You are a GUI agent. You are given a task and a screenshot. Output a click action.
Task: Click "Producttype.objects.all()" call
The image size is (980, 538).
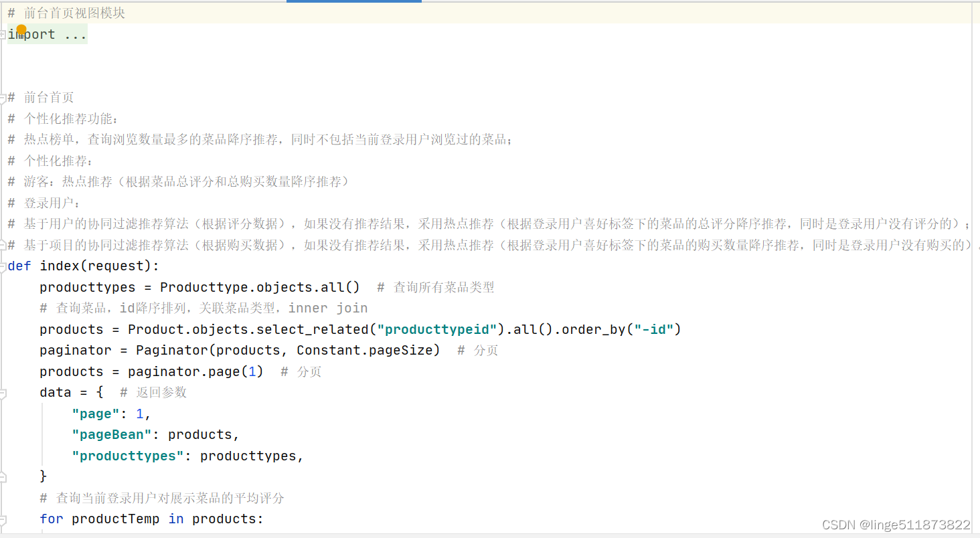[260, 287]
